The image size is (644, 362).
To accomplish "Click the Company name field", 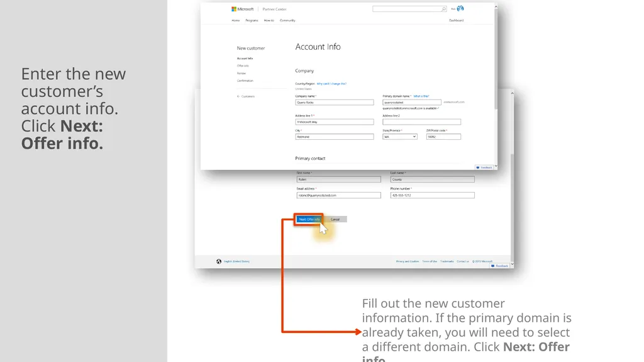I will click(x=335, y=103).
